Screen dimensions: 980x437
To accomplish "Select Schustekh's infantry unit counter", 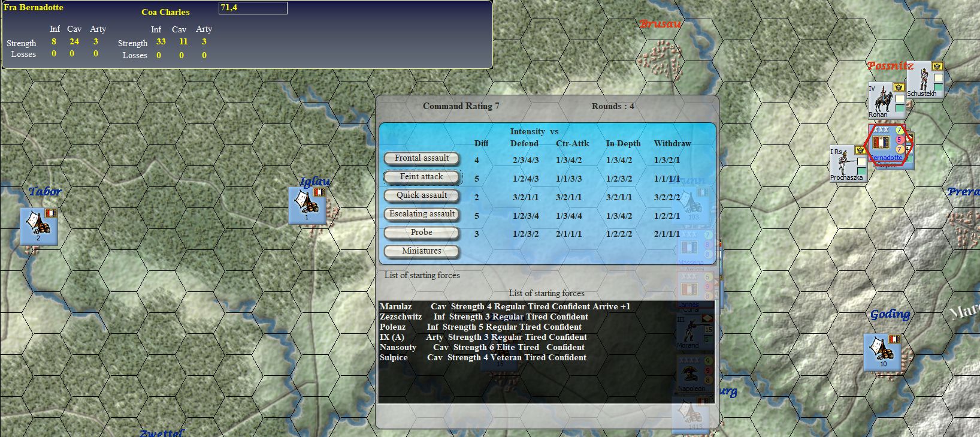I will coord(925,79).
